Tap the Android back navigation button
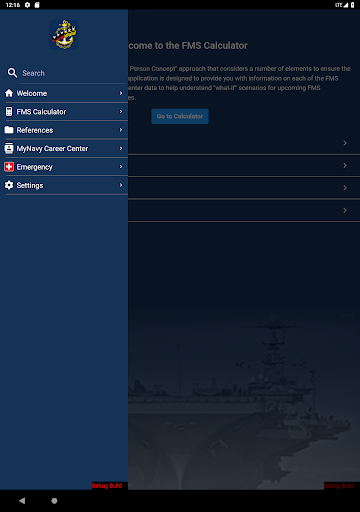The image size is (360, 512). (22, 501)
